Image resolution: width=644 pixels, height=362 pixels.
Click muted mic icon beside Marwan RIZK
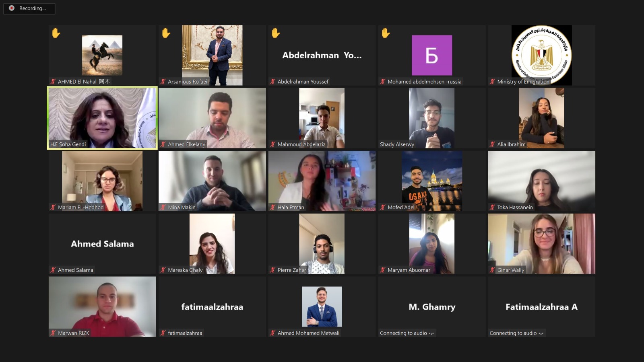coord(53,333)
